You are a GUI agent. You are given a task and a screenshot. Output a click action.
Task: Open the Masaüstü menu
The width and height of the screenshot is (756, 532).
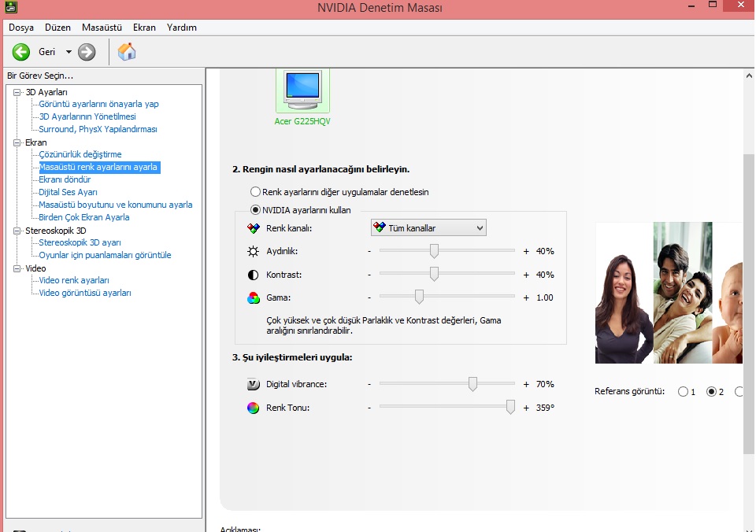tap(102, 28)
